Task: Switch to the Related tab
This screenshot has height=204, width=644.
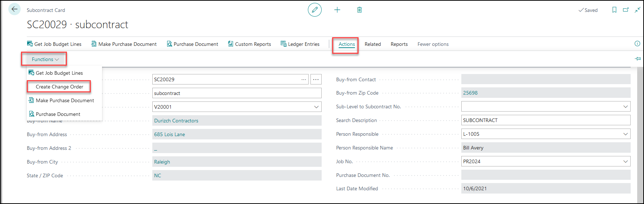Action: point(373,44)
